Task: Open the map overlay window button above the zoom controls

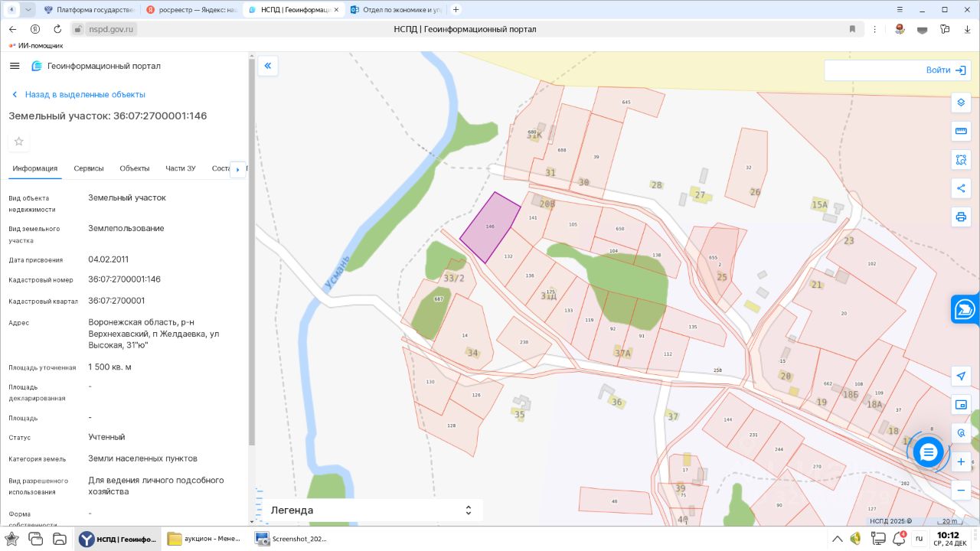Action: (961, 404)
